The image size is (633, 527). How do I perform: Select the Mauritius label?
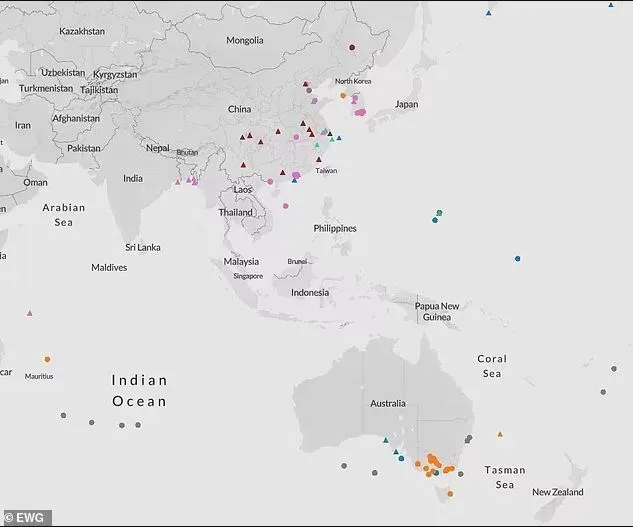(39, 376)
